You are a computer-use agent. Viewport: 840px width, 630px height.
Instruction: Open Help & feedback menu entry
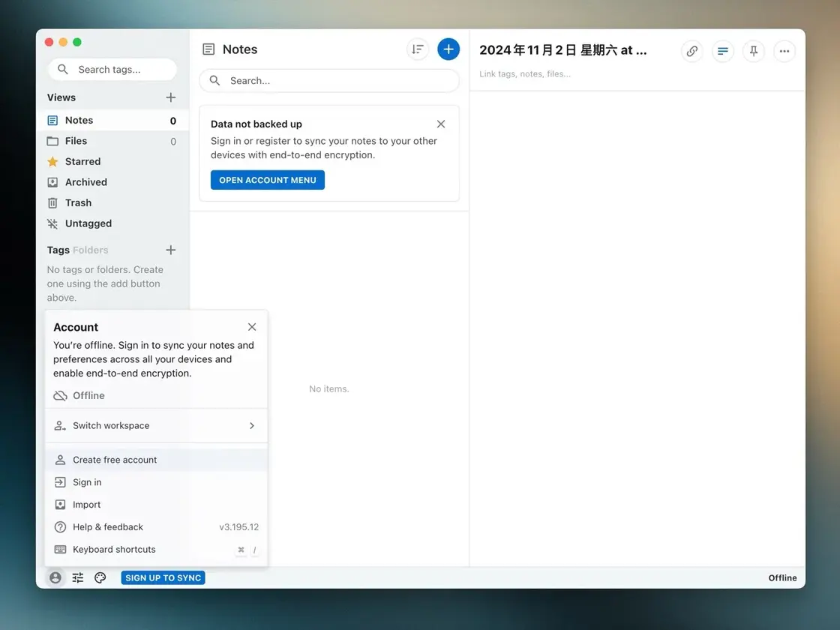click(156, 527)
